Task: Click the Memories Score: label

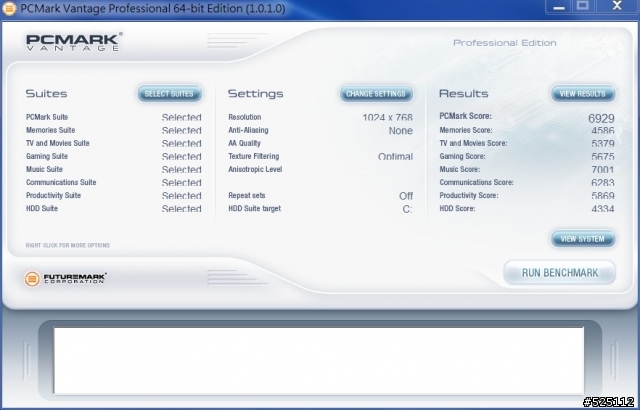Action: pyautogui.click(x=466, y=130)
